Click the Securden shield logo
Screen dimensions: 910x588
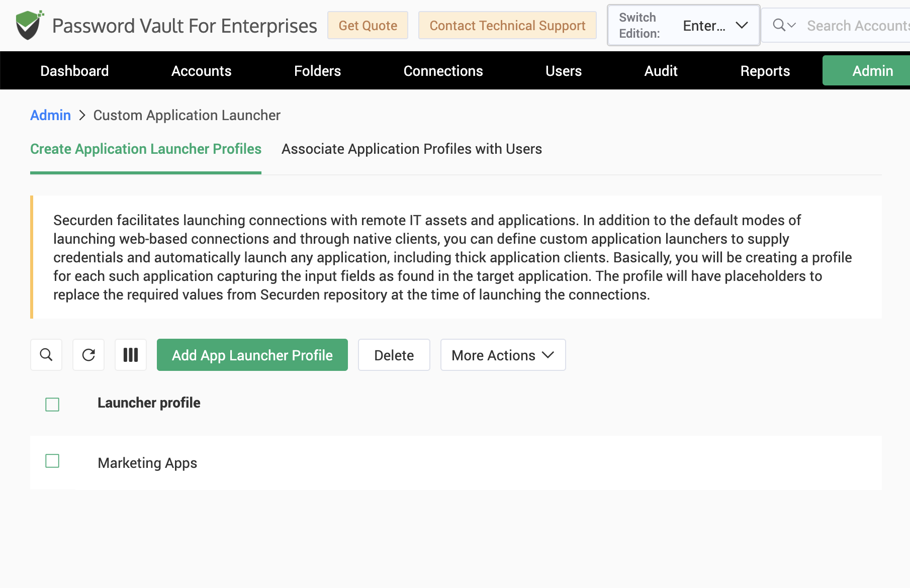click(x=29, y=25)
